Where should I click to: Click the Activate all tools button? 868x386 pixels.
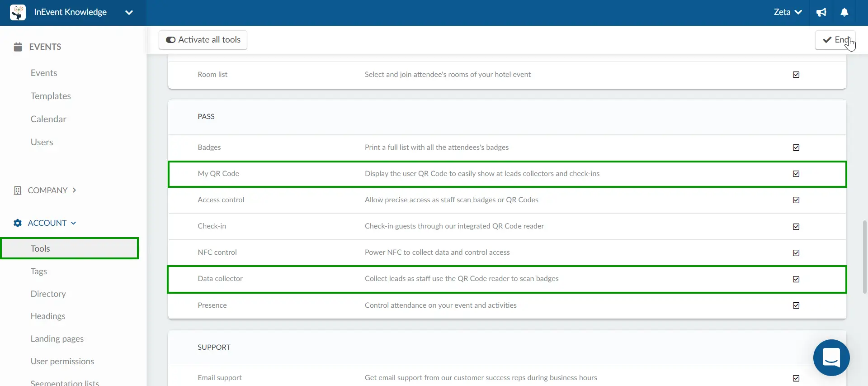coord(203,40)
